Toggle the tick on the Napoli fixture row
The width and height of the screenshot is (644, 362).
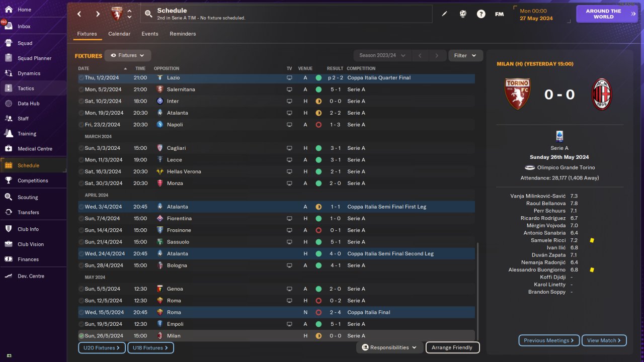tap(81, 125)
